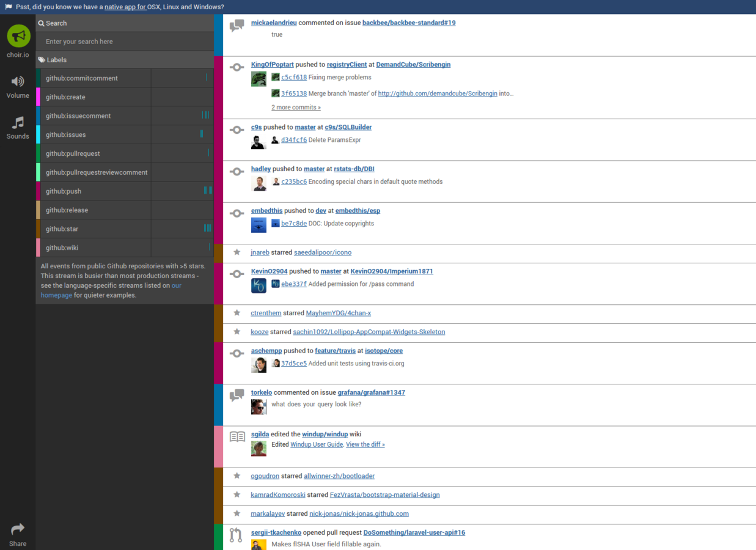756x550 pixels.
Task: Open saeedalipoor/icono repository link
Action: click(323, 252)
